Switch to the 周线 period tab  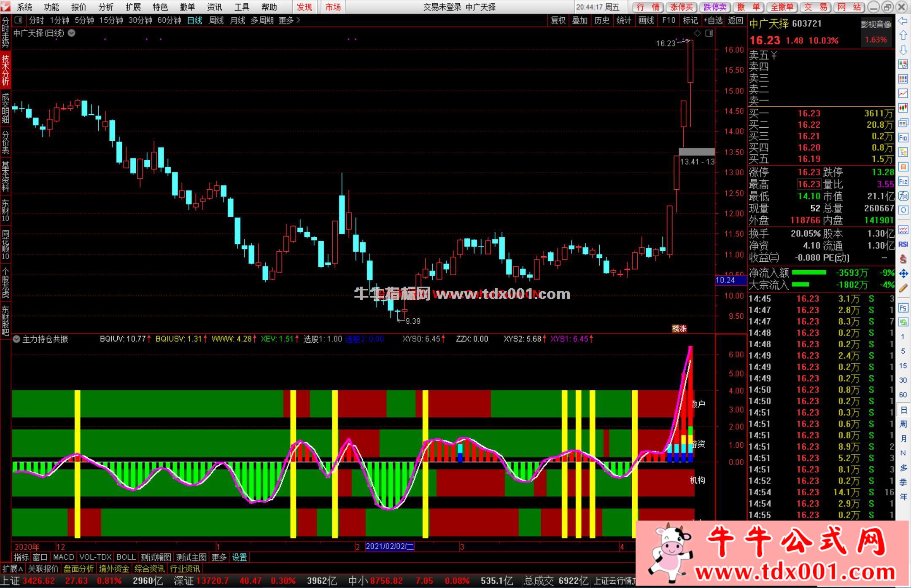coord(216,20)
